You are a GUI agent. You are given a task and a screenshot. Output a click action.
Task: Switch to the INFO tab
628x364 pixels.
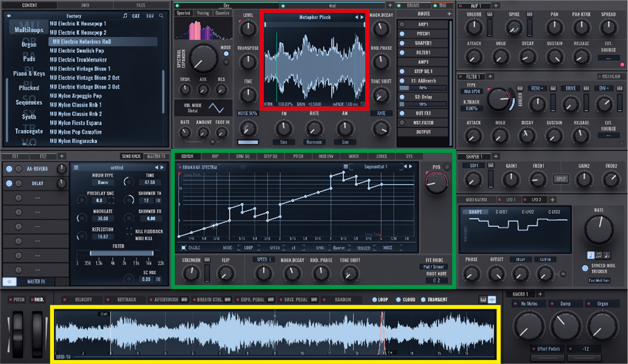(x=85, y=5)
